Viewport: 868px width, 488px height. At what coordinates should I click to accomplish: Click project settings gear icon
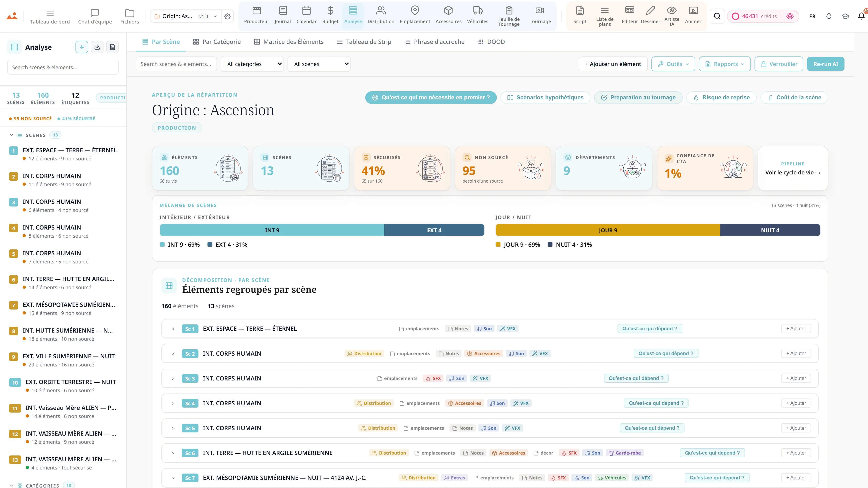[227, 16]
